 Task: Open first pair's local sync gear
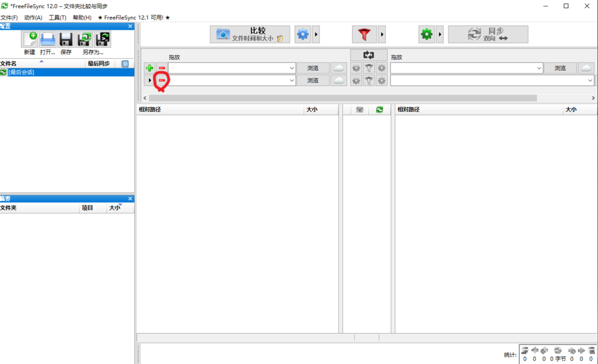pos(381,68)
